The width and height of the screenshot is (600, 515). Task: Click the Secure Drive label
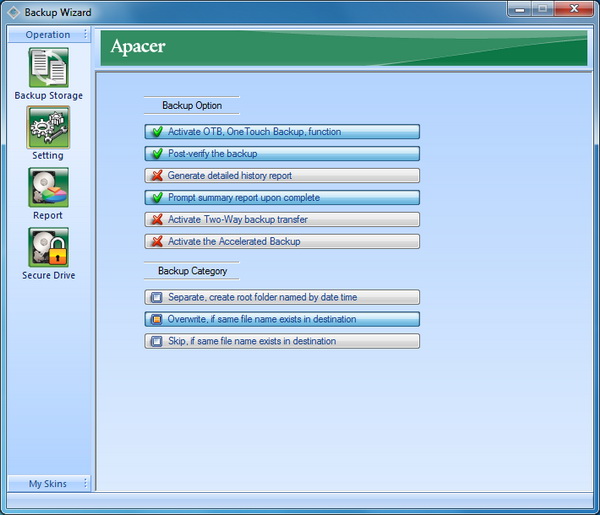click(49, 275)
